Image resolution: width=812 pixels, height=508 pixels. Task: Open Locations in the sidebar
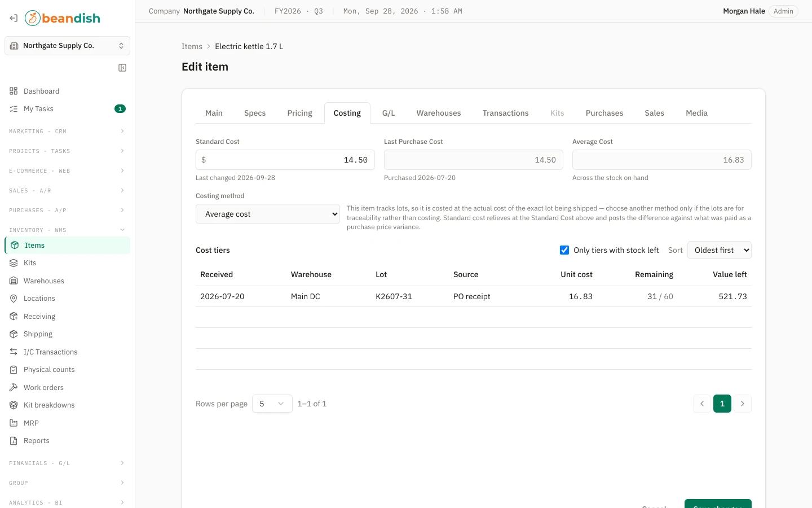tap(67, 299)
